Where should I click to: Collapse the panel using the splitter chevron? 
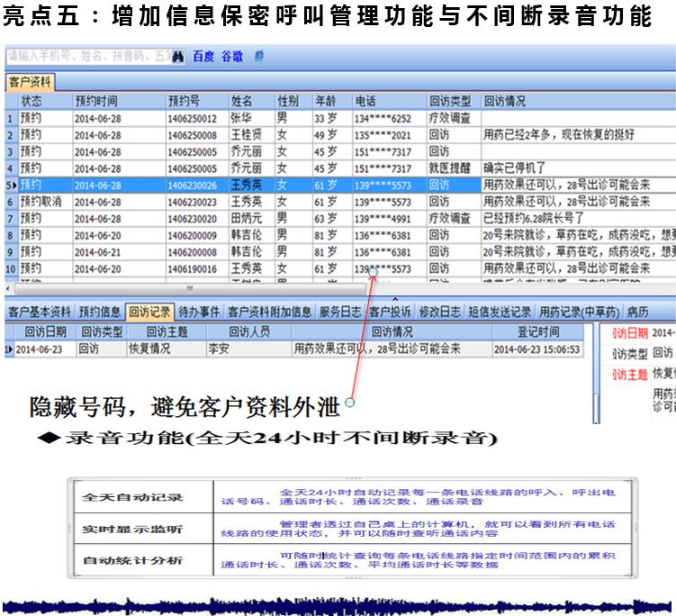393,299
